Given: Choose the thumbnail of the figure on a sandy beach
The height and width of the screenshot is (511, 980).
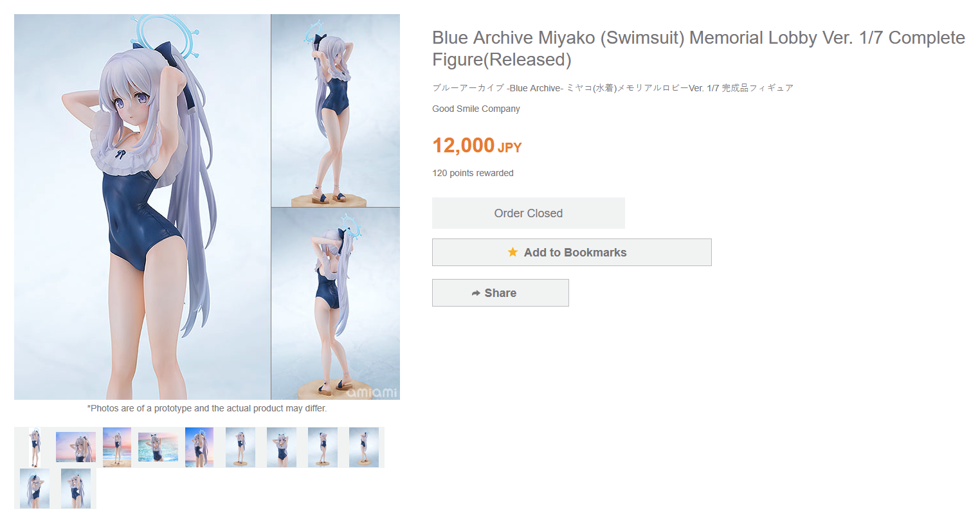Looking at the screenshot, I should pos(117,447).
